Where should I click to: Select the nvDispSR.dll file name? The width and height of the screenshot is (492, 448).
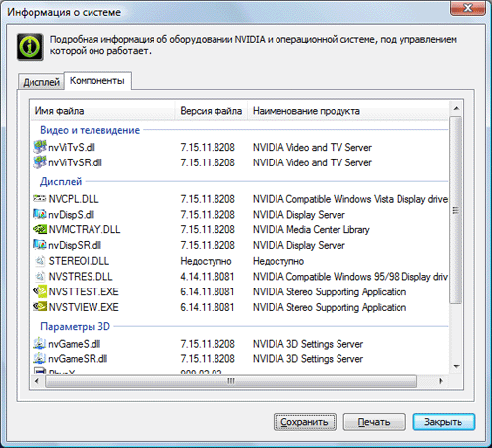pos(75,245)
